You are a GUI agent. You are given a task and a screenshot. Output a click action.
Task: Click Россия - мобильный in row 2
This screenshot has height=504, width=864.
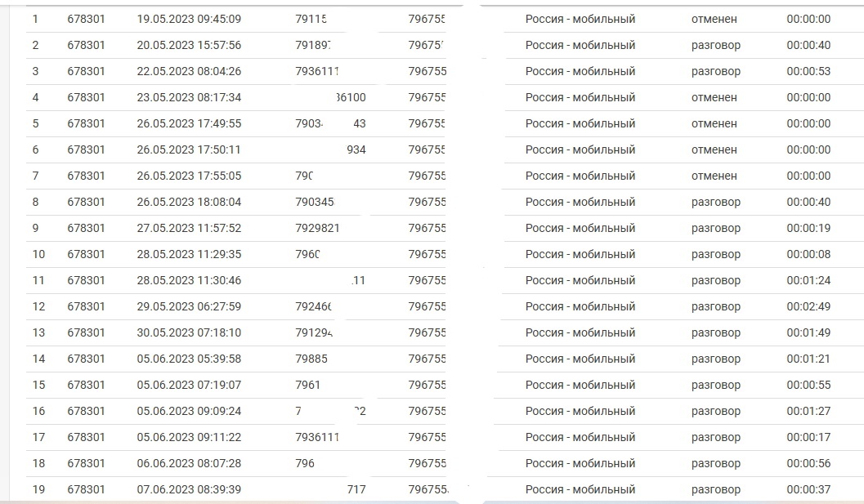[x=580, y=45]
